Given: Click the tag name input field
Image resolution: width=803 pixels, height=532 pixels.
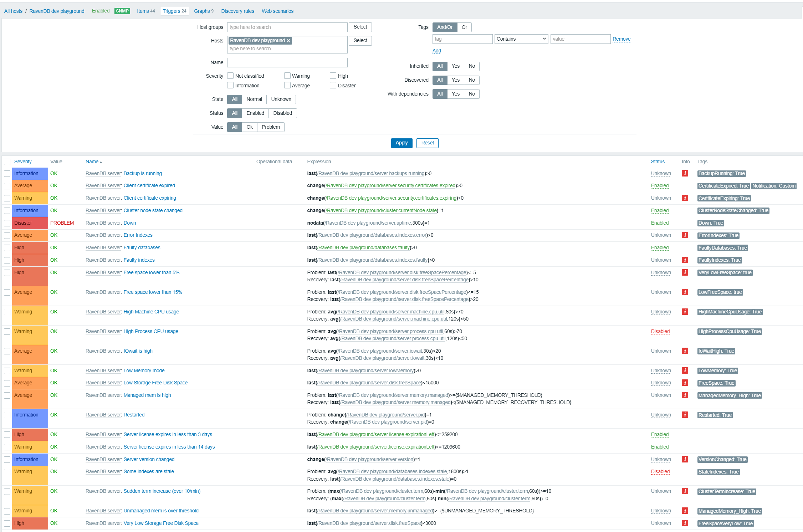Looking at the screenshot, I should coord(462,39).
